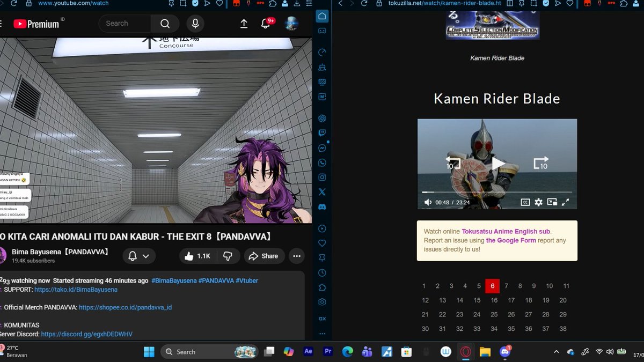644x362 pixels.
Task: Open the YouTube upload/create icon
Action: (x=244, y=24)
